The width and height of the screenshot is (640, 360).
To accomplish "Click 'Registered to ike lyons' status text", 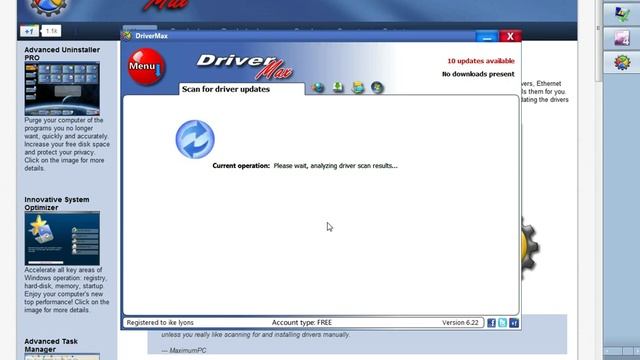I will [x=160, y=322].
